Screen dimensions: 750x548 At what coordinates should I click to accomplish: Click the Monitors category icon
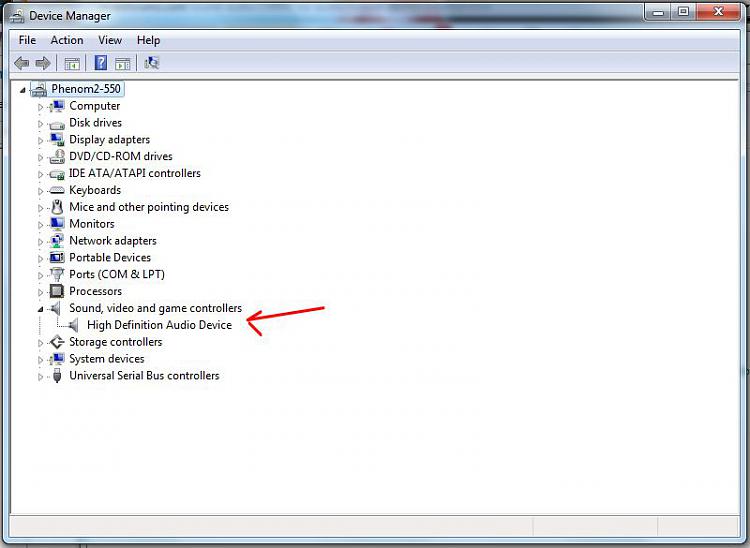coord(57,224)
